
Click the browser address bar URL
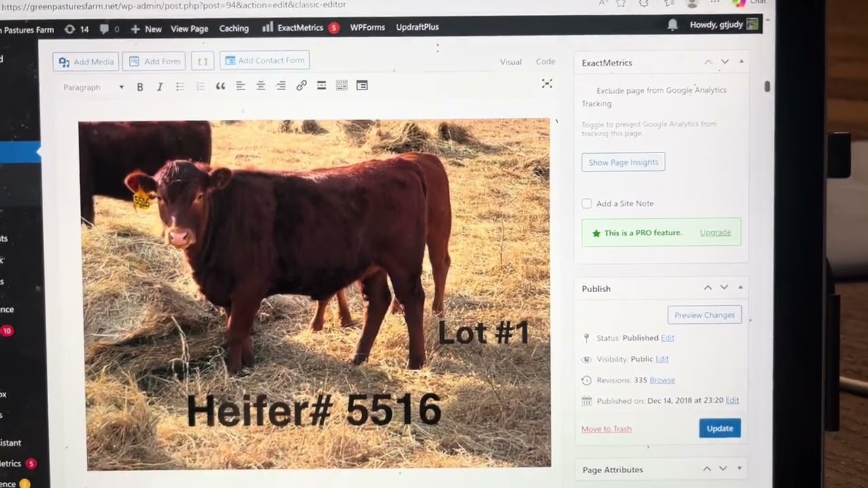click(x=173, y=5)
